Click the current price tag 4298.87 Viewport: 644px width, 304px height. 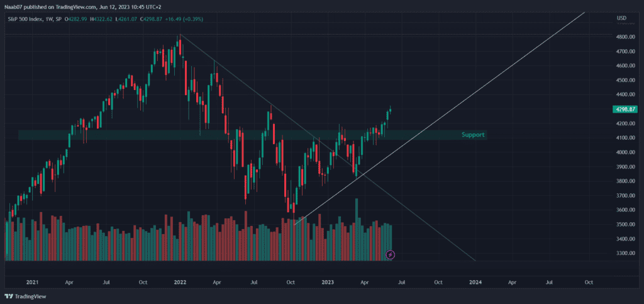coord(625,109)
